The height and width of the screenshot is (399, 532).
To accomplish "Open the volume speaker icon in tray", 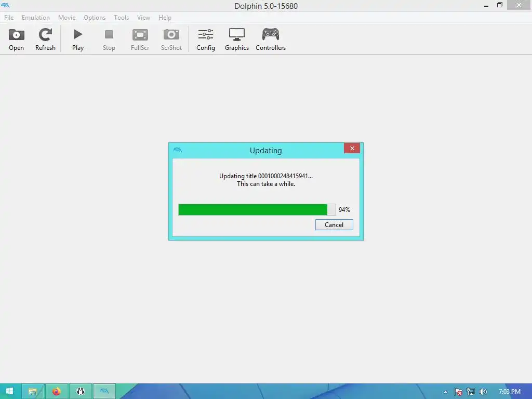I will tap(483, 392).
